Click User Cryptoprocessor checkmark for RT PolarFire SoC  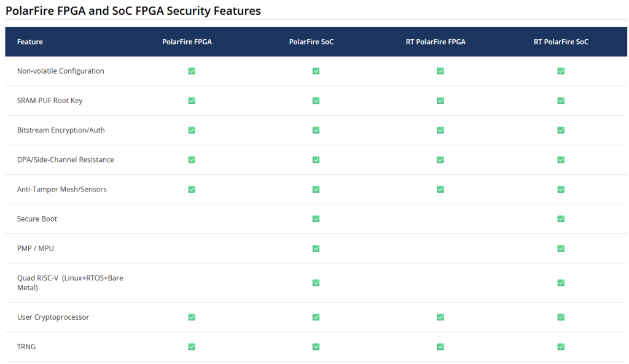[561, 317]
